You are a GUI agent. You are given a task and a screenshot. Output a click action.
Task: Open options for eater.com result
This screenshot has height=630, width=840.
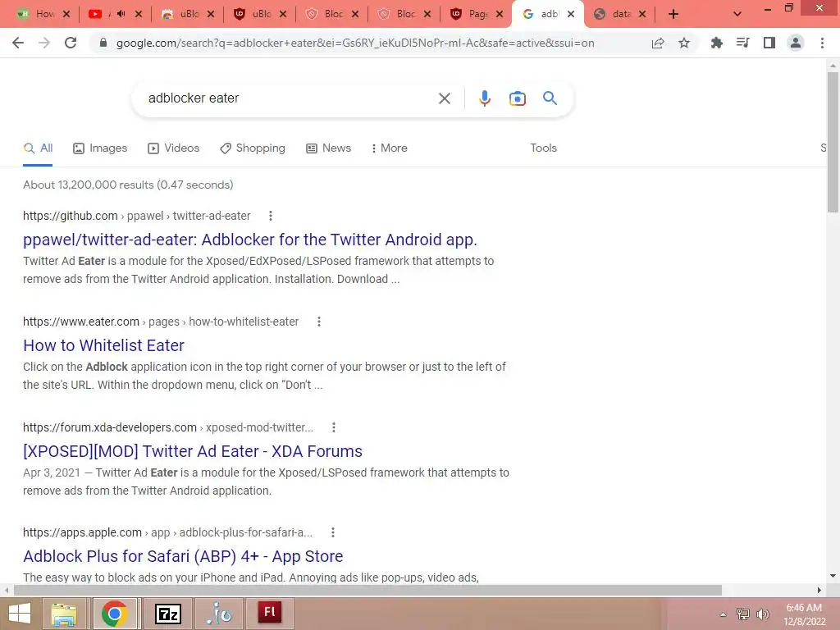pos(319,322)
